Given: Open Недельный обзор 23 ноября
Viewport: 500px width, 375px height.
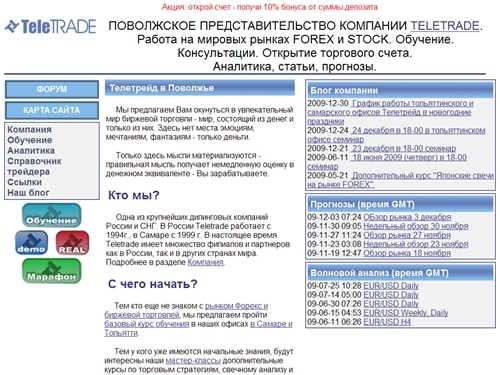Looking at the screenshot, I should pyautogui.click(x=416, y=244).
